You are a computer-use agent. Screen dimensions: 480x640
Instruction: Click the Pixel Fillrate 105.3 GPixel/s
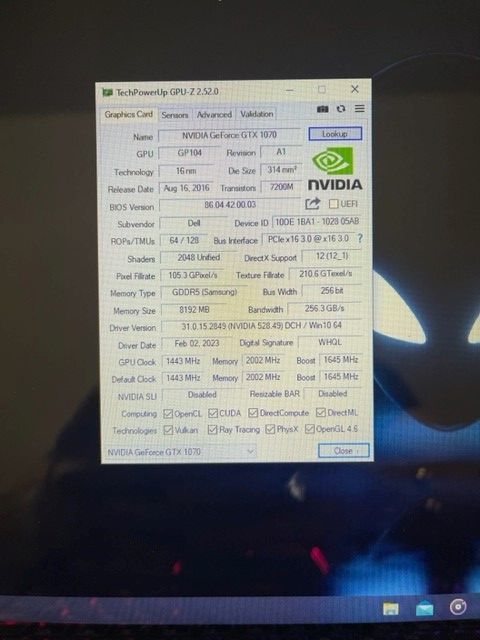193,276
